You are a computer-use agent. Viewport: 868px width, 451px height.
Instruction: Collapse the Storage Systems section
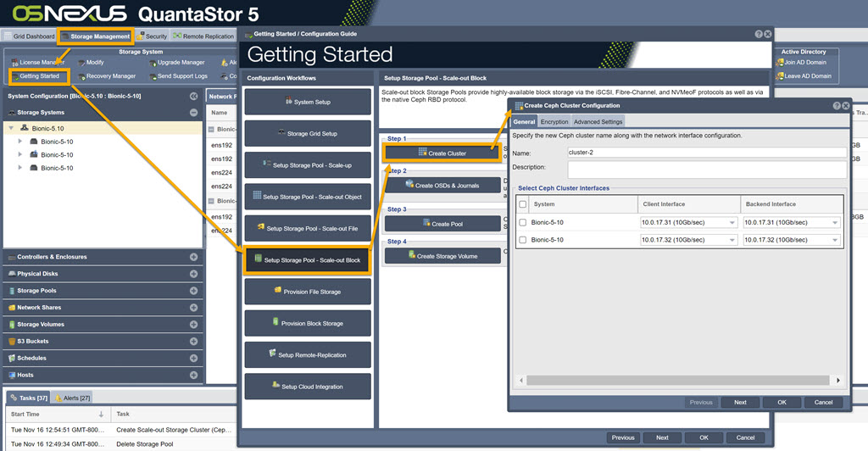(194, 113)
